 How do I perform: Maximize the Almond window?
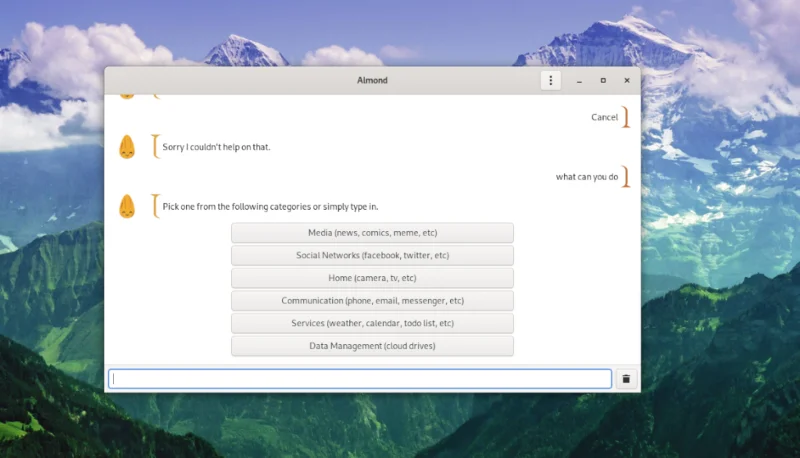(603, 81)
